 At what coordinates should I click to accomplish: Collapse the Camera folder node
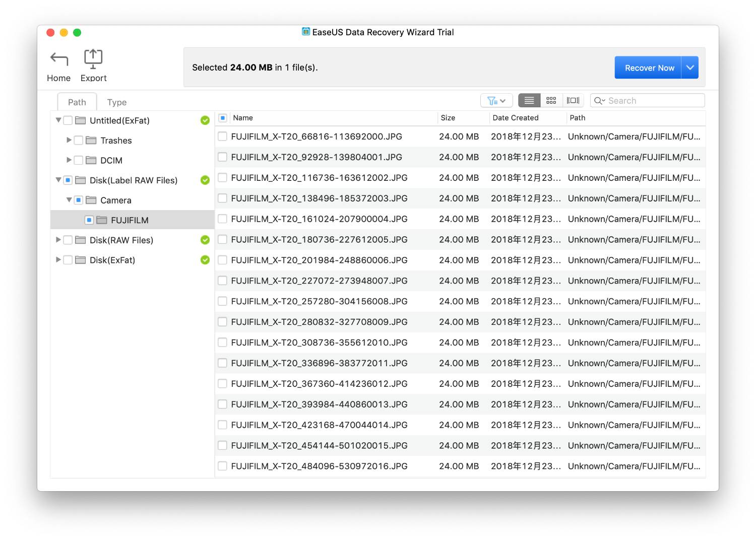click(x=69, y=200)
